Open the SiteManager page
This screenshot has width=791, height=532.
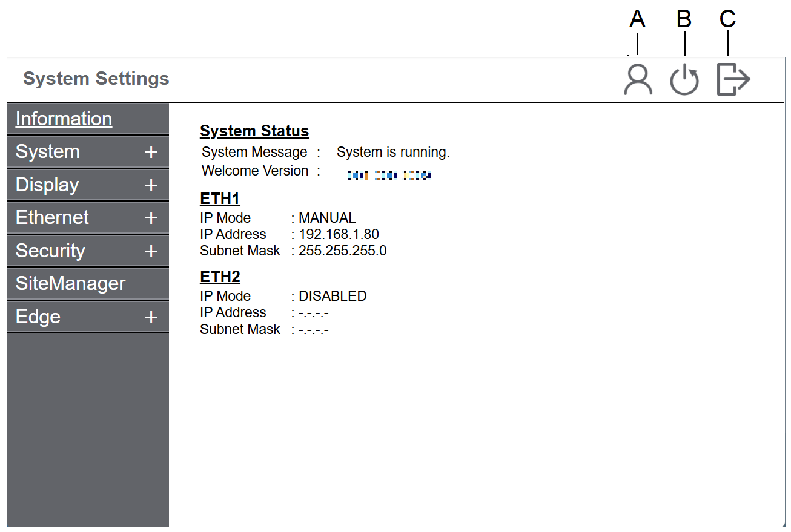click(70, 283)
